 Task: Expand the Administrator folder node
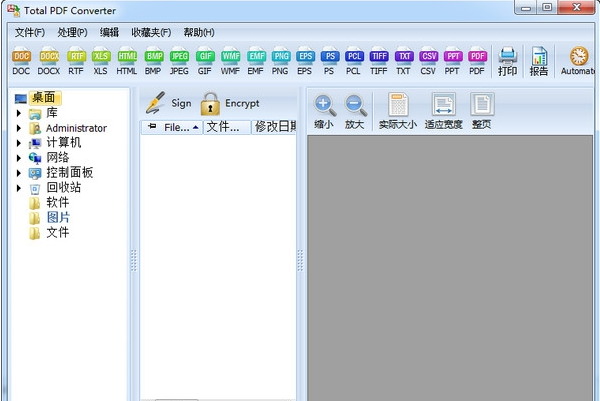(19, 128)
